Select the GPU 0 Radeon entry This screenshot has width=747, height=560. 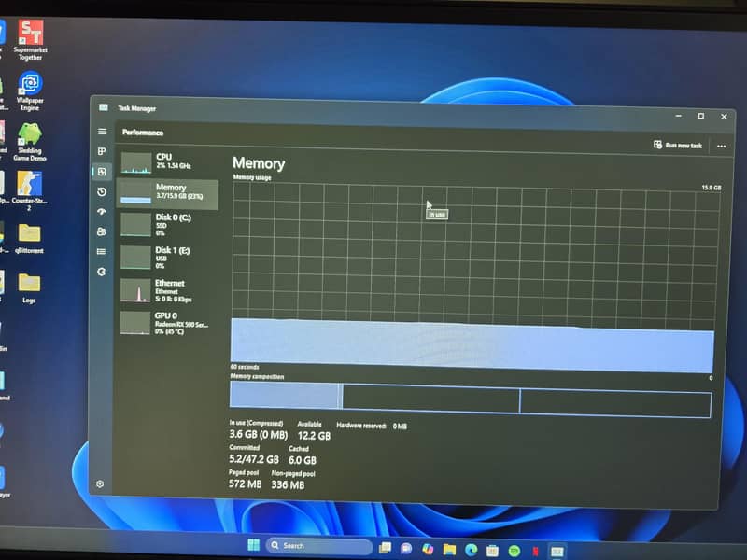pyautogui.click(x=168, y=323)
